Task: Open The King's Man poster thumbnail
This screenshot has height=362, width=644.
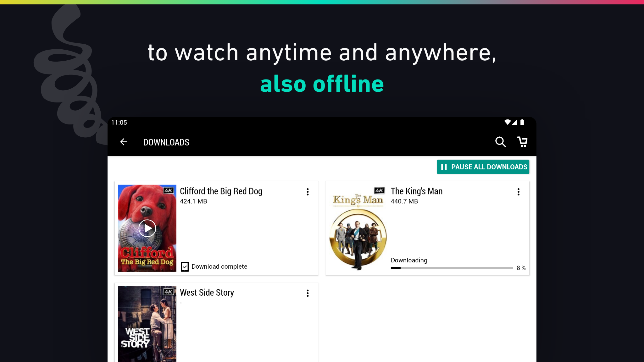Action: (x=358, y=228)
